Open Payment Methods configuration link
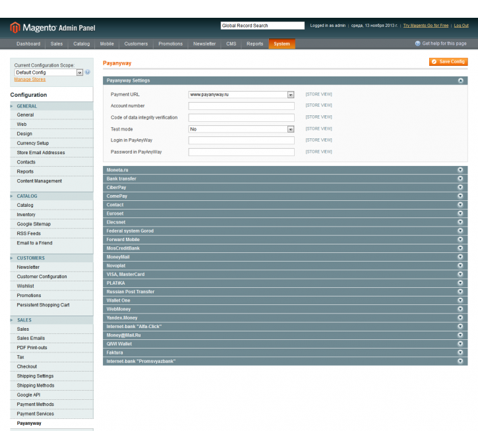This screenshot has height=448, width=478. coord(36,404)
